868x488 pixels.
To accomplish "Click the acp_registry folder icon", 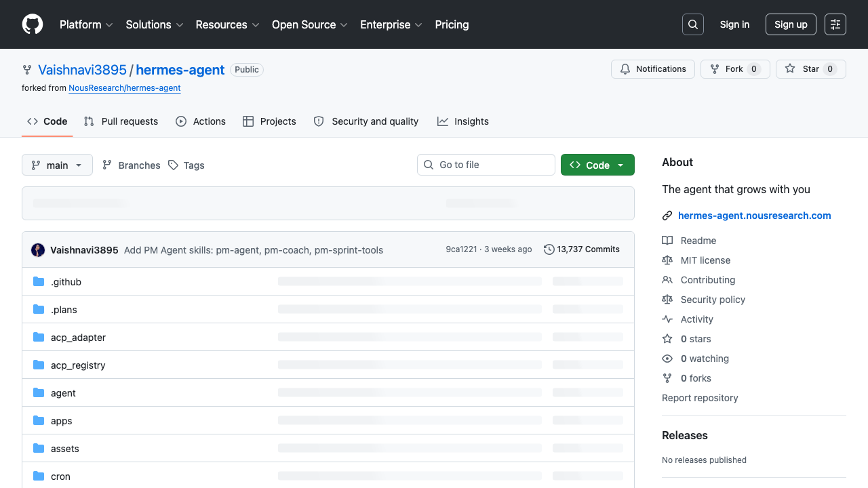I will [x=39, y=365].
